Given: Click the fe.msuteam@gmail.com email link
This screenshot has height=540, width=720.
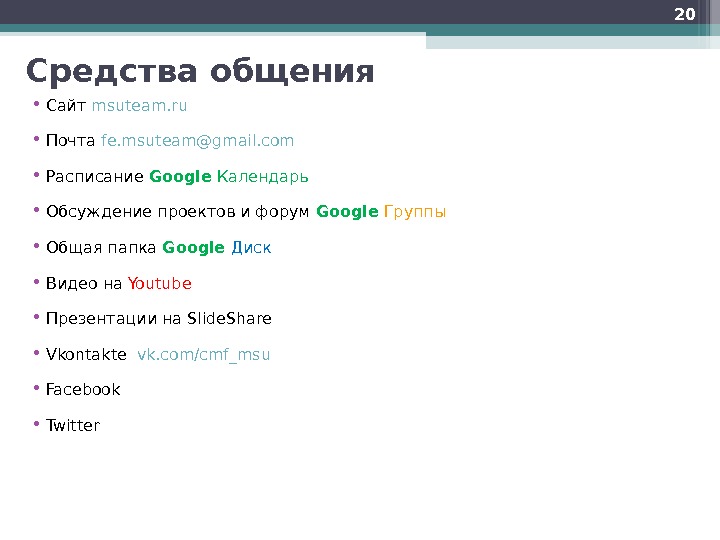Looking at the screenshot, I should (x=197, y=141).
